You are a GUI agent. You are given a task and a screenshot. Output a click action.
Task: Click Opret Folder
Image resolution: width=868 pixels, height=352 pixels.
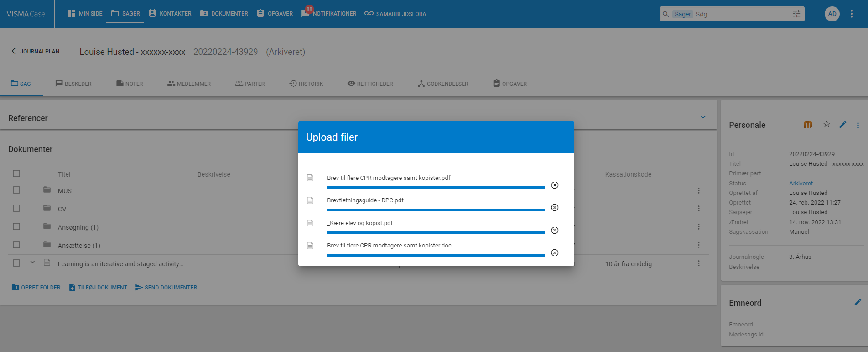point(36,287)
